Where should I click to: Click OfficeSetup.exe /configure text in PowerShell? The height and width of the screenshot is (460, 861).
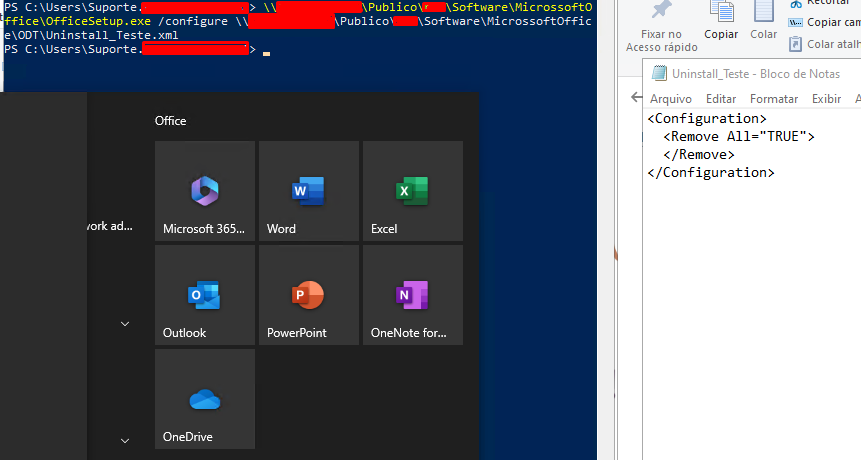136,21
